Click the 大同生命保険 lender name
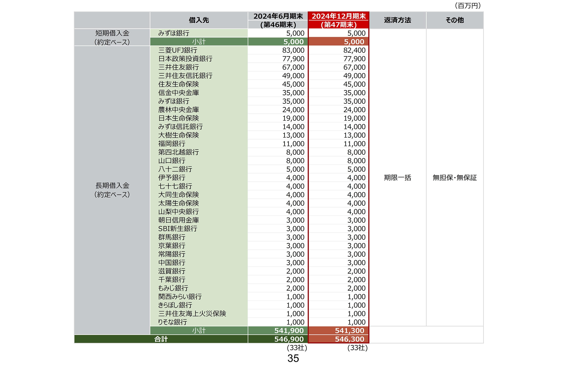Screen dimensions: 588x367 (x=178, y=195)
